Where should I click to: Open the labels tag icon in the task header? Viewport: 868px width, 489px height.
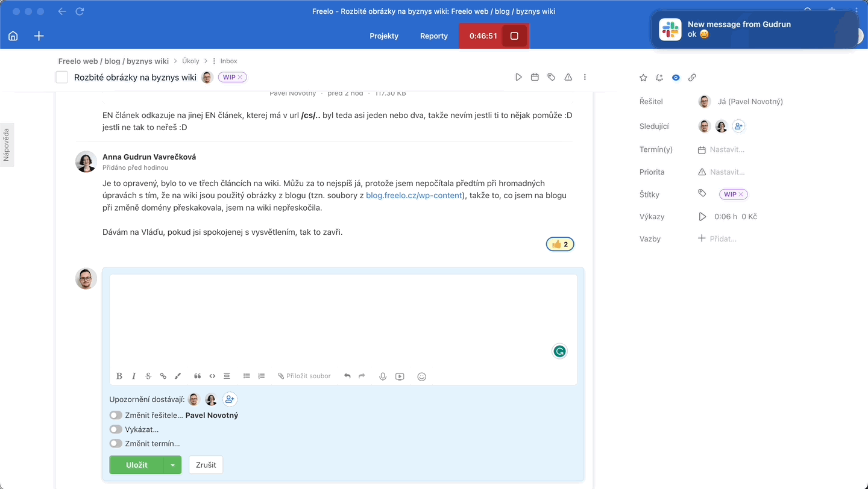pyautogui.click(x=551, y=77)
